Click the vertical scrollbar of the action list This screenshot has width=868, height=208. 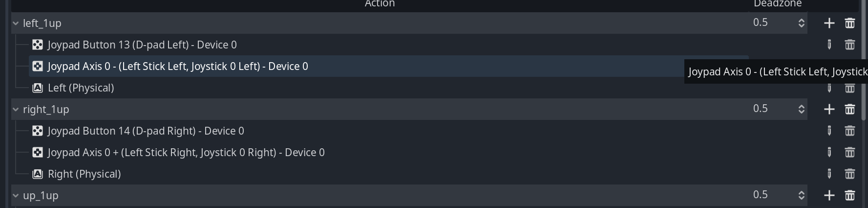[x=863, y=59]
